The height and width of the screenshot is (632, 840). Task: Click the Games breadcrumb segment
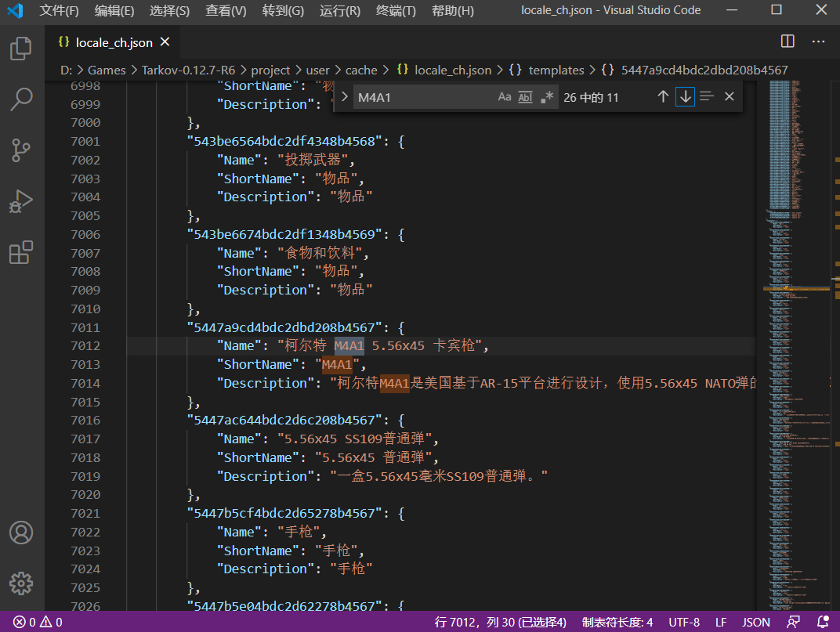(107, 70)
